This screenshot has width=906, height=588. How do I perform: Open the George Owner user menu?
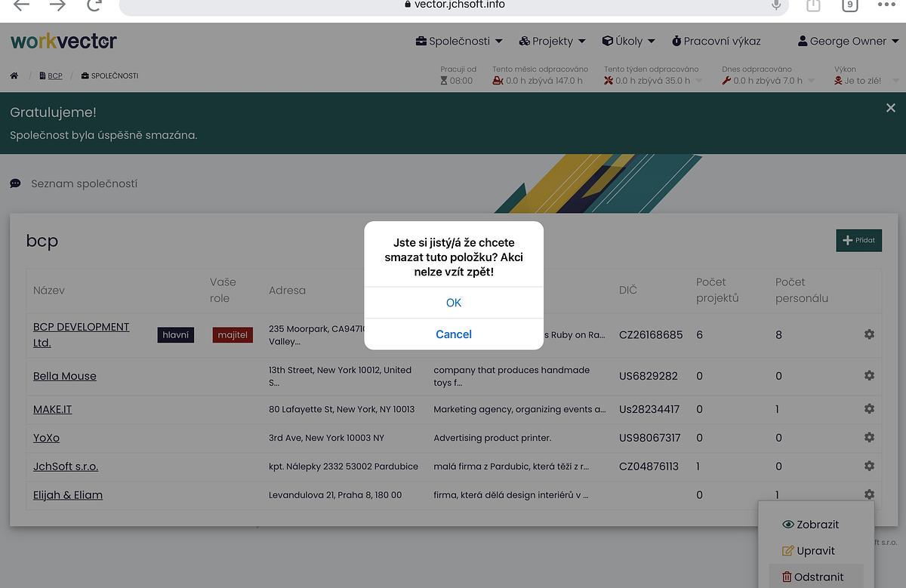click(849, 41)
